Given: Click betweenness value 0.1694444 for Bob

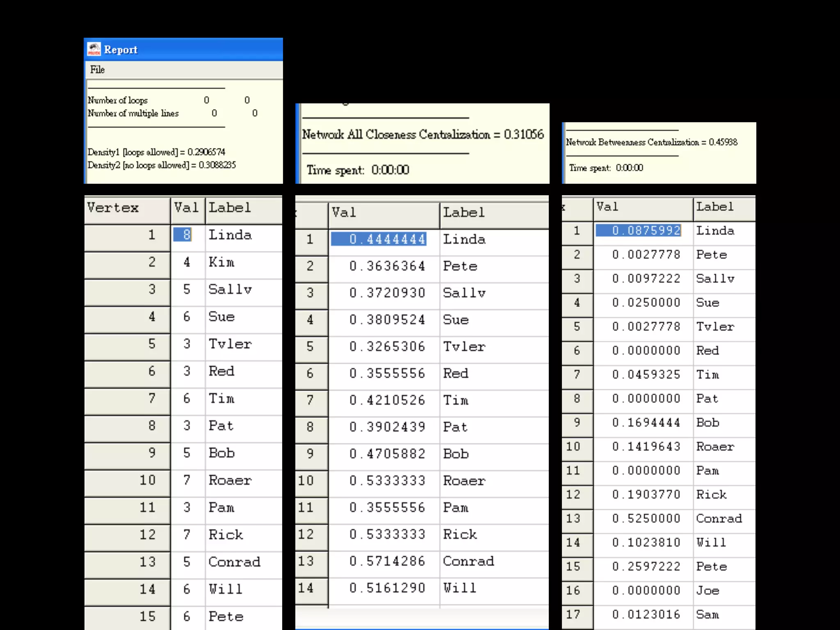Looking at the screenshot, I should click(646, 422).
